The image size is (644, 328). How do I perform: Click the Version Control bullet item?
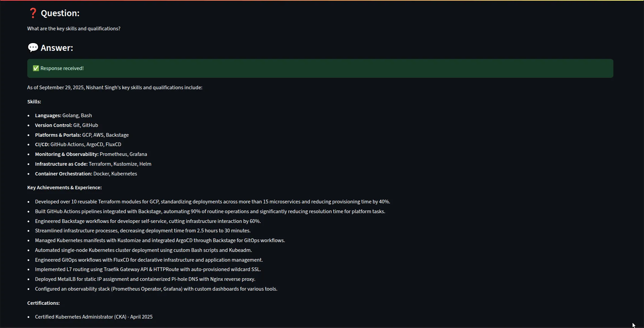pos(67,125)
